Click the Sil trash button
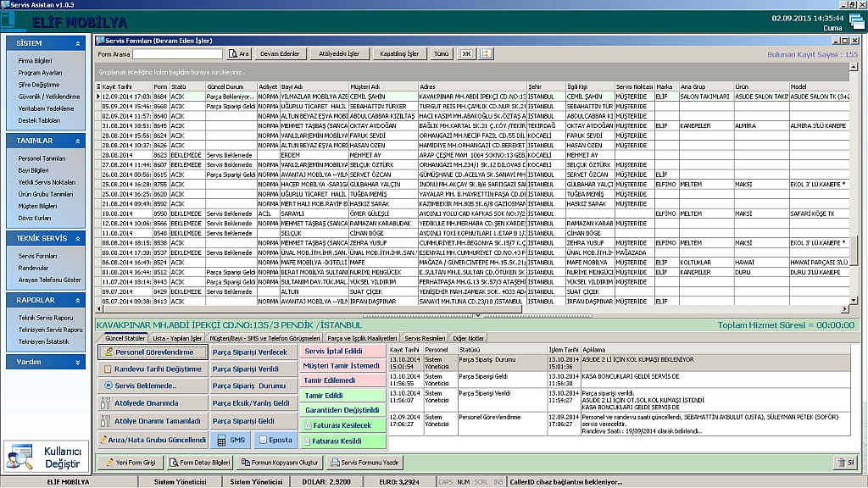868x488 pixels. (x=847, y=463)
